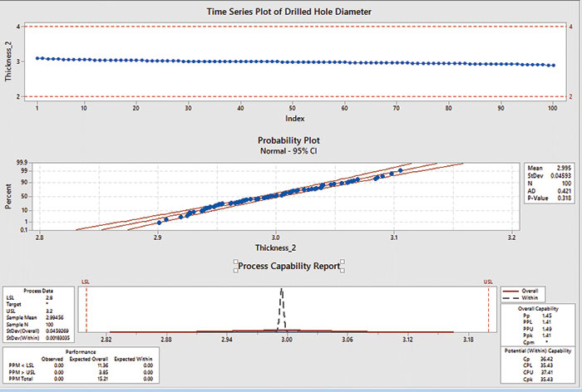
Task: Select the vertical Thickness_2 label on time series plot
Action: pos(8,61)
